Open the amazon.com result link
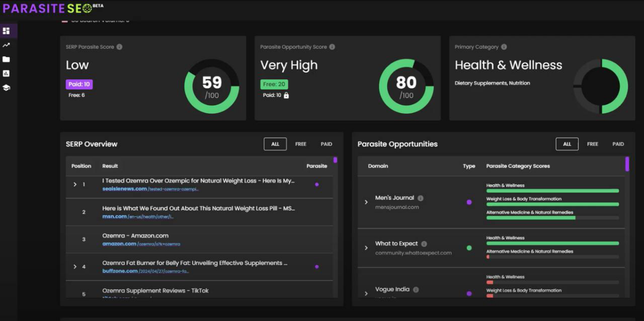644x321 pixels. pos(119,244)
